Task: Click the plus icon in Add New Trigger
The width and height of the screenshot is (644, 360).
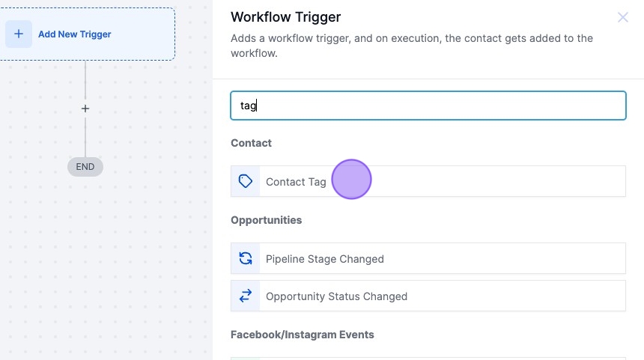Action: click(x=19, y=34)
